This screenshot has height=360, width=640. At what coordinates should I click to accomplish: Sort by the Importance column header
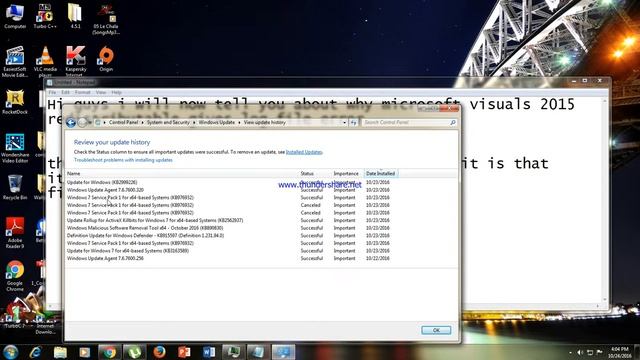click(347, 173)
